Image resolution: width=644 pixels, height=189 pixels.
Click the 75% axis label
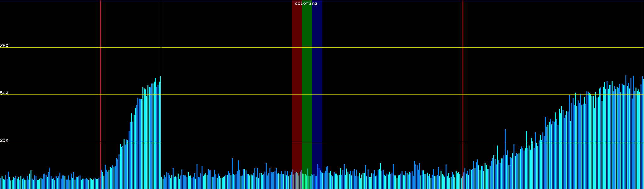[x=4, y=46]
